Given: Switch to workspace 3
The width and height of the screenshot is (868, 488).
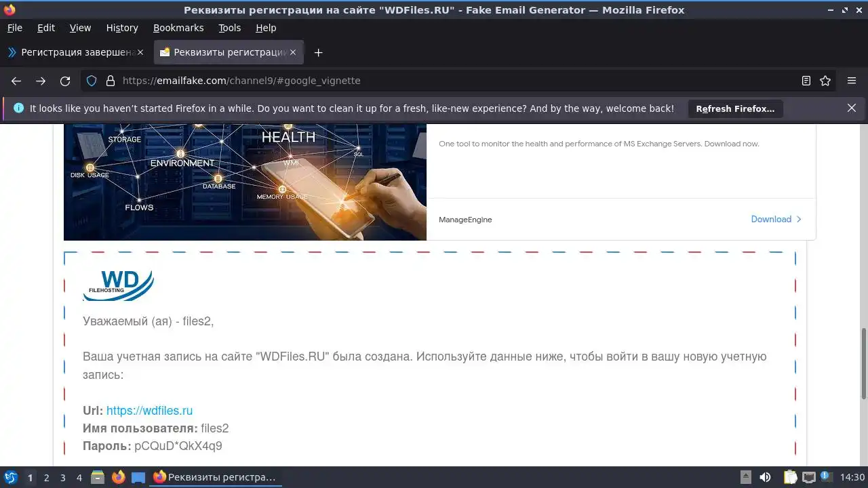Looking at the screenshot, I should 62,478.
